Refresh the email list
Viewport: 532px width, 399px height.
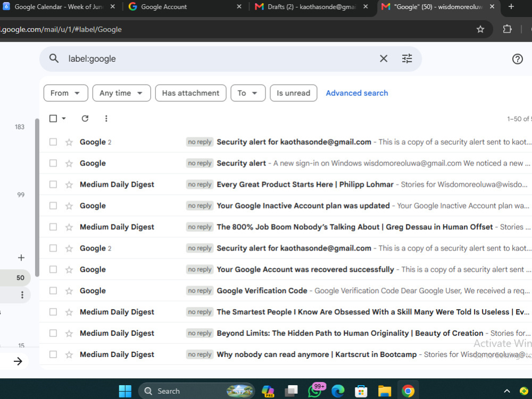(x=85, y=119)
